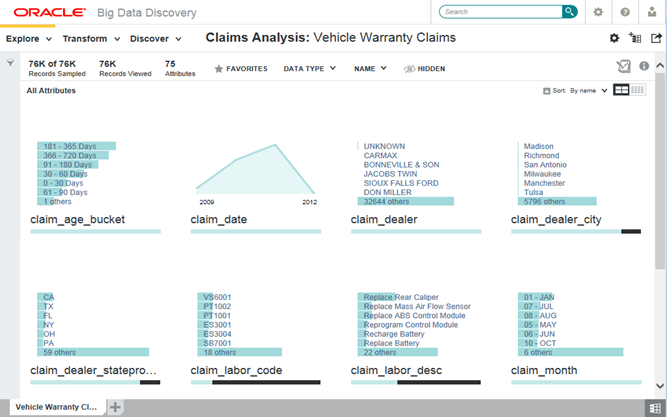
Task: Click the share export icon
Action: tap(656, 38)
